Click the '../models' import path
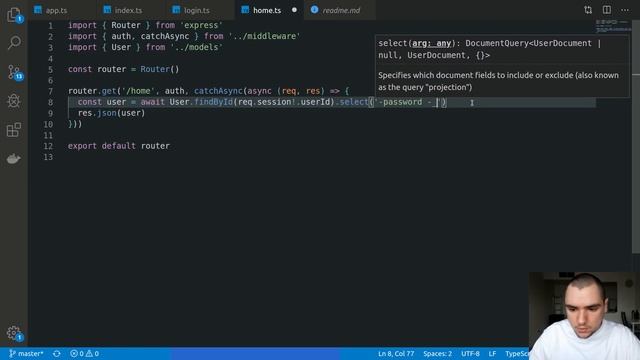640x360 pixels. tap(196, 47)
